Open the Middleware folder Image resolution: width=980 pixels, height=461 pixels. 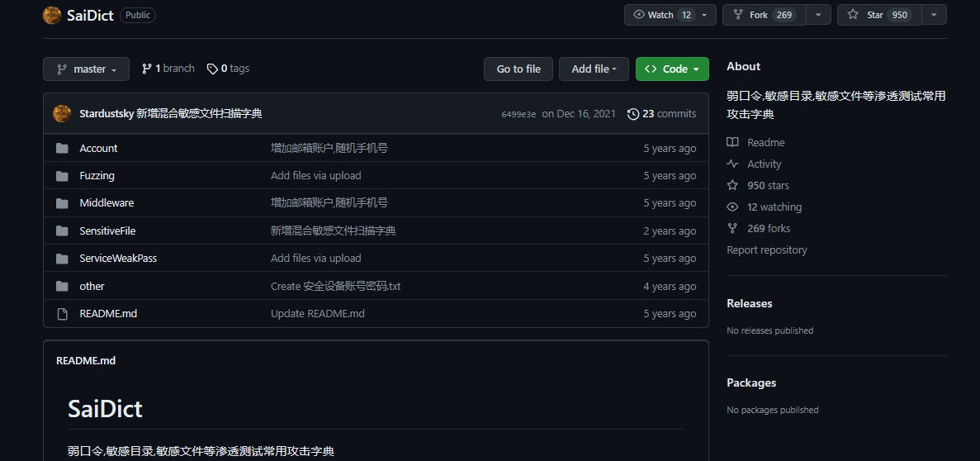107,203
